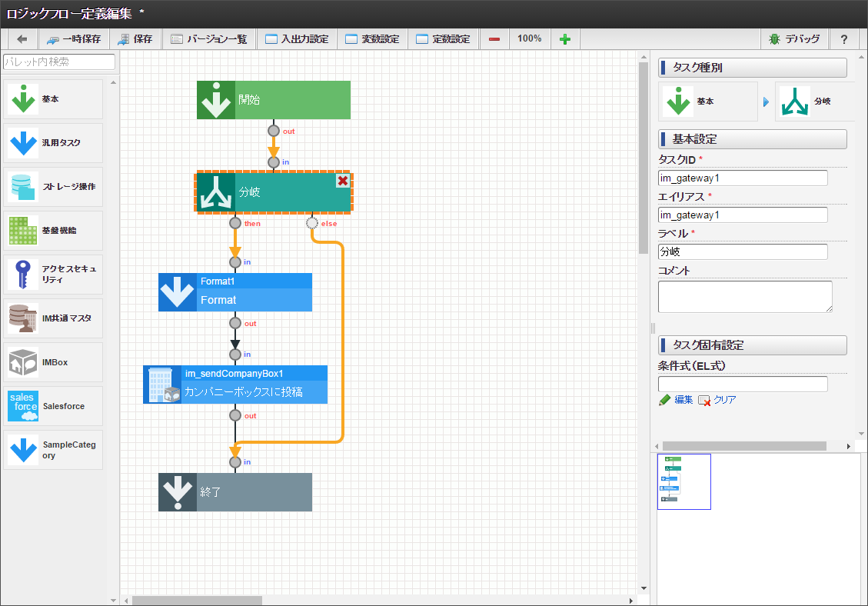Select the 汎用タスク palette category
Image resolution: width=868 pixels, height=606 pixels.
52,143
